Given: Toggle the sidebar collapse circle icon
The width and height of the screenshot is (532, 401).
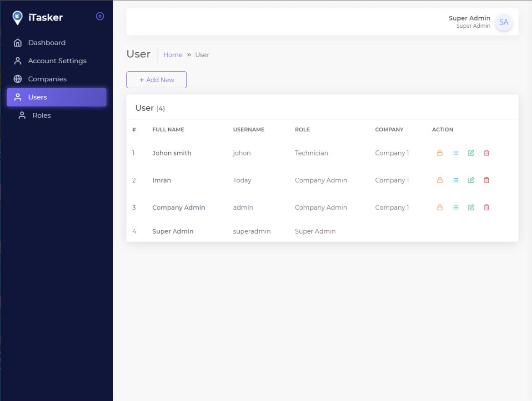Looking at the screenshot, I should pyautogui.click(x=100, y=16).
